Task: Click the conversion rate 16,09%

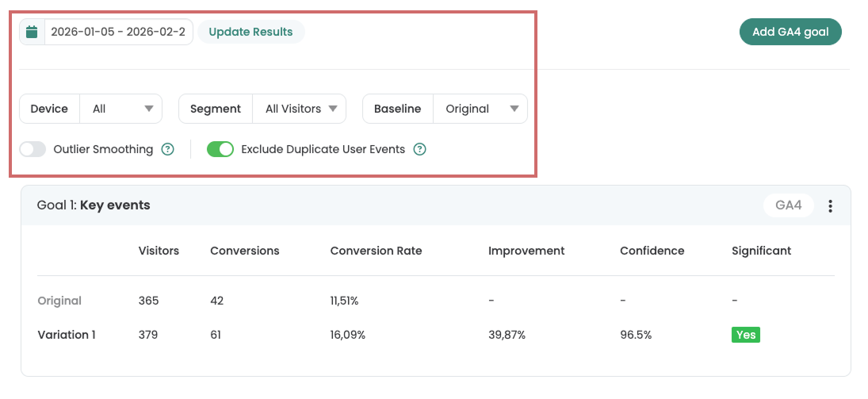Action: click(348, 336)
